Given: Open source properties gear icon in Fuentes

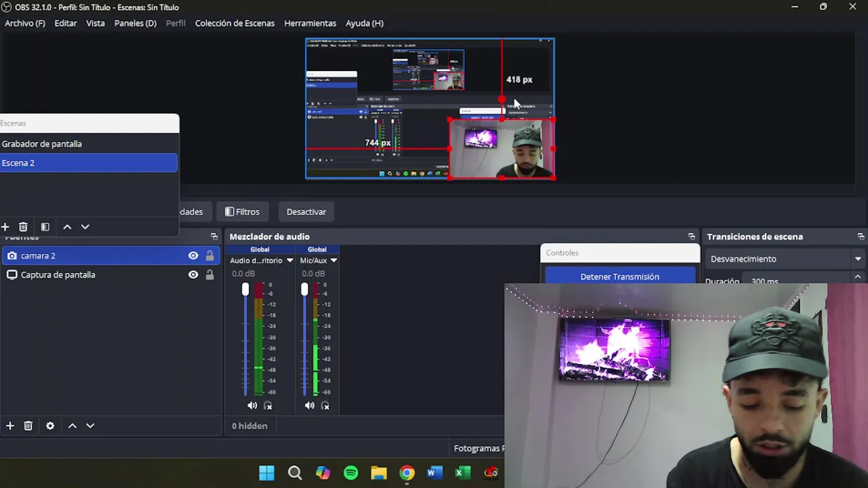Looking at the screenshot, I should tap(50, 426).
